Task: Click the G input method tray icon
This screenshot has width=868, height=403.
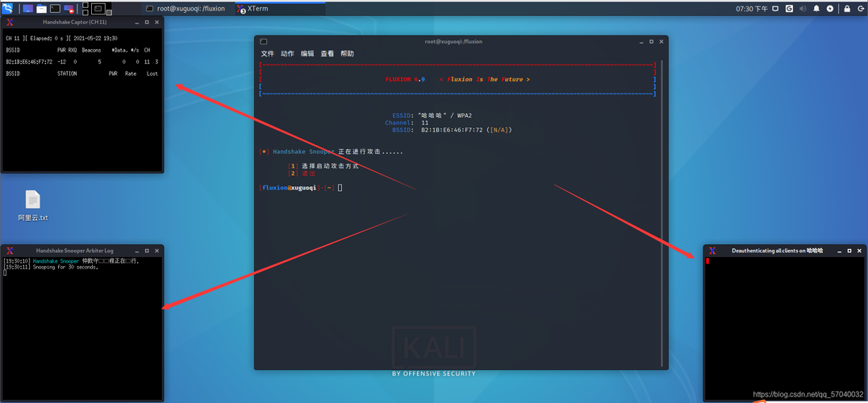Action: (789, 8)
